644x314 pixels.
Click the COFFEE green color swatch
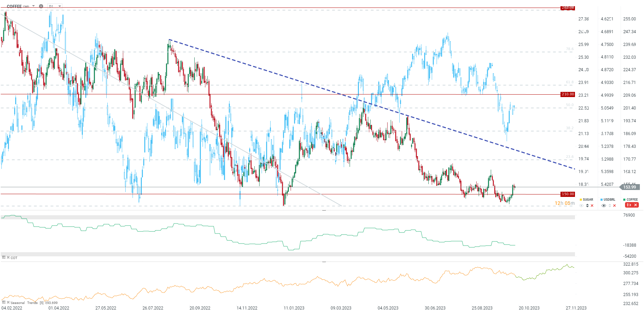click(624, 200)
